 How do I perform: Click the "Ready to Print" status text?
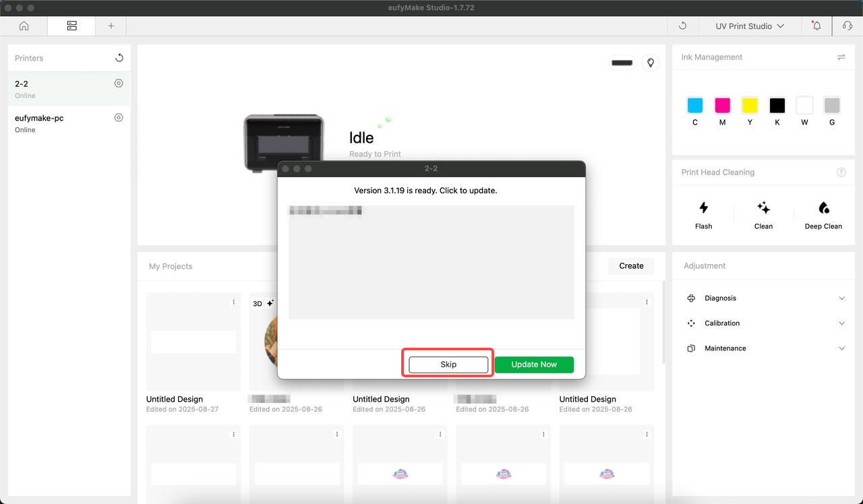point(375,154)
